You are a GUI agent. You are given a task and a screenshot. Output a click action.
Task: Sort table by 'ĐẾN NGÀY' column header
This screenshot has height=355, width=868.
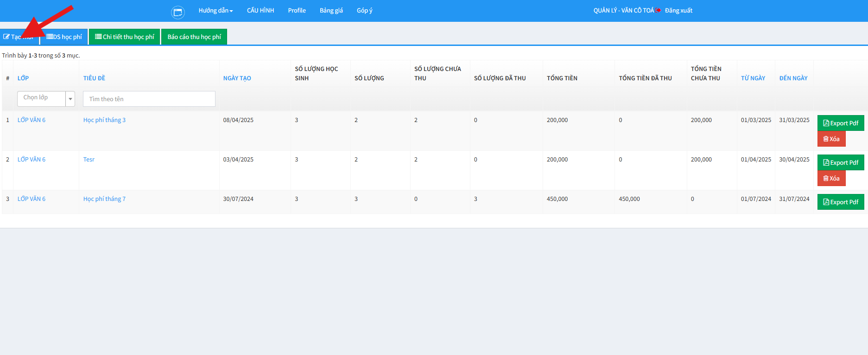tap(793, 78)
